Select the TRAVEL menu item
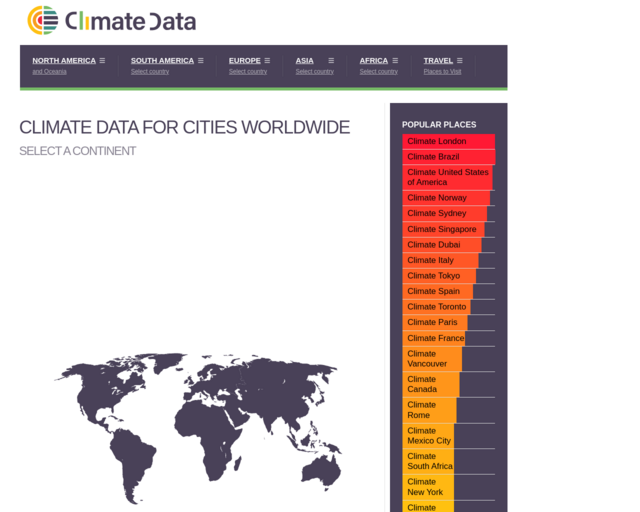Screen dimensions: 640x512 438,60
